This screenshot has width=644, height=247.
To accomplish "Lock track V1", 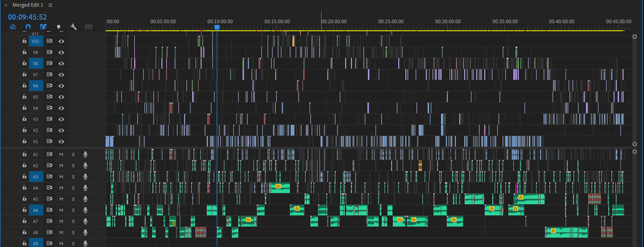I will (24, 142).
